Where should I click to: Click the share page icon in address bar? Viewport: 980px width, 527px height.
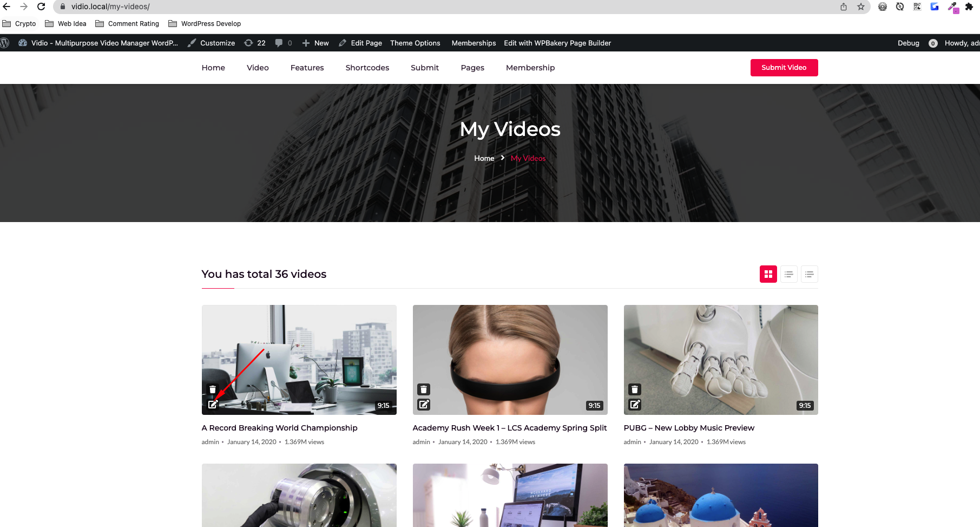(844, 6)
